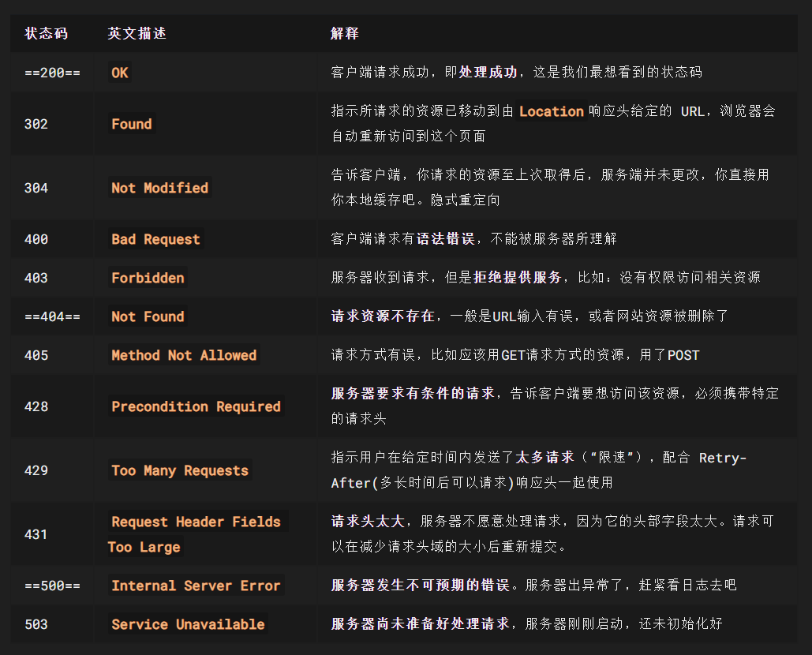The image size is (812, 655).
Task: Select the Not Modified label
Action: coord(159,188)
